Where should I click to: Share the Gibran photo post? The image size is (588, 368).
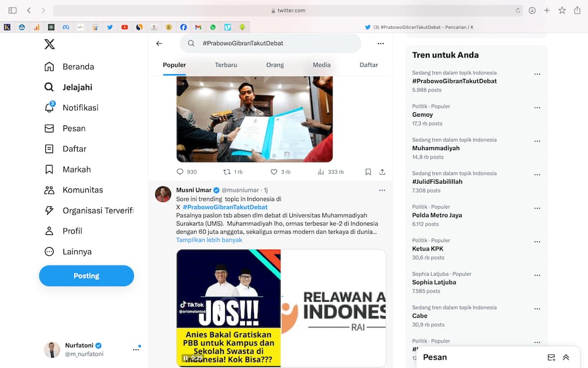click(382, 172)
